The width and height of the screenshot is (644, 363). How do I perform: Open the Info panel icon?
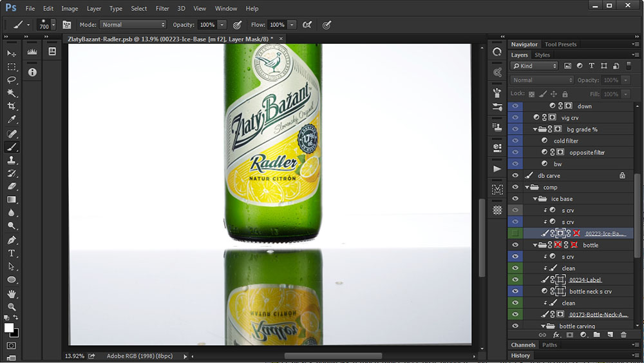(32, 72)
